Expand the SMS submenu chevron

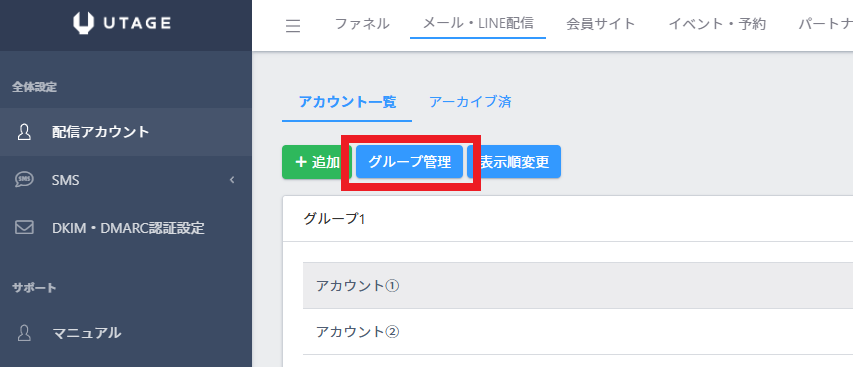(232, 179)
